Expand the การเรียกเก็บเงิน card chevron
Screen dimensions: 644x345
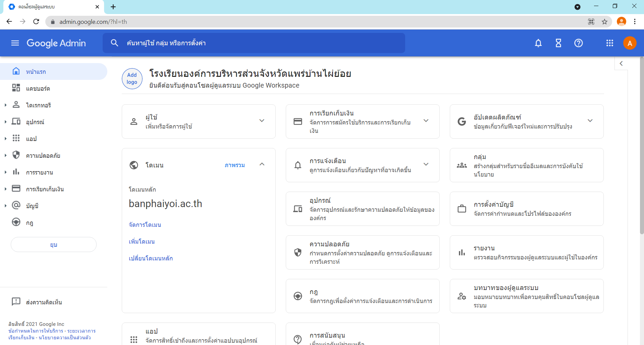426,121
